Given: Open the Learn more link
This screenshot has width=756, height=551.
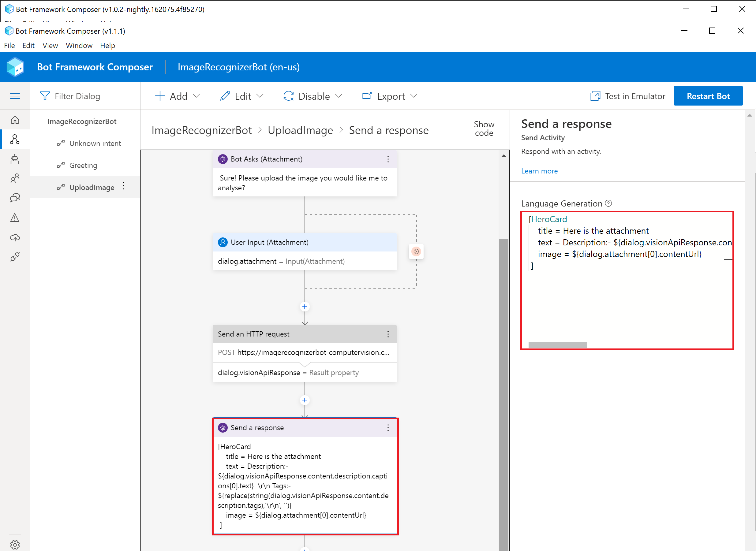Looking at the screenshot, I should point(540,171).
